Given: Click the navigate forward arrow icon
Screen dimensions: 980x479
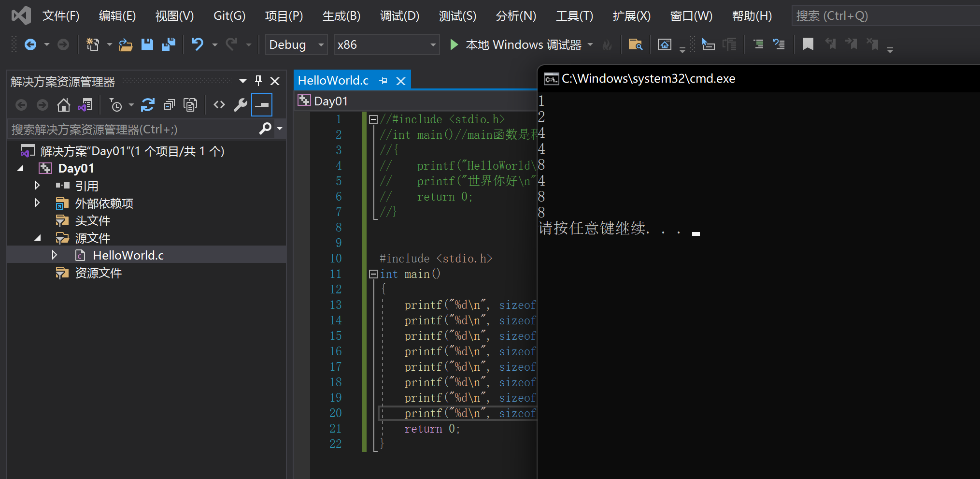Looking at the screenshot, I should [63, 45].
